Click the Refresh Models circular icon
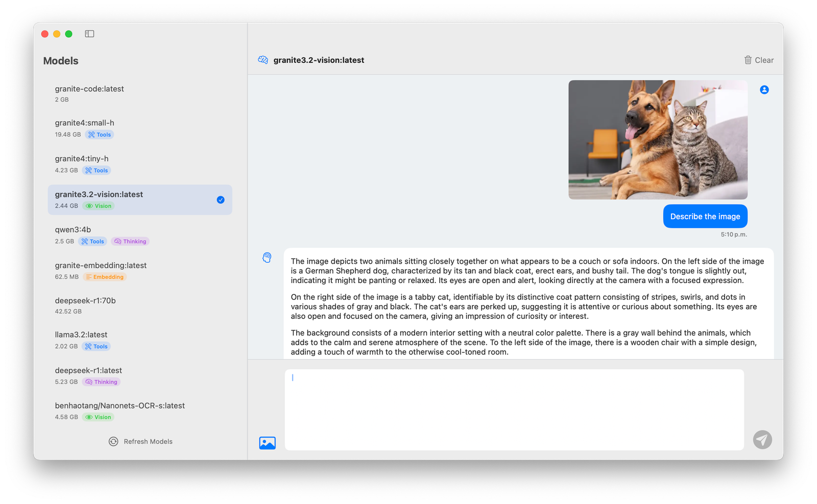Viewport: 817px width, 504px height. point(113,442)
